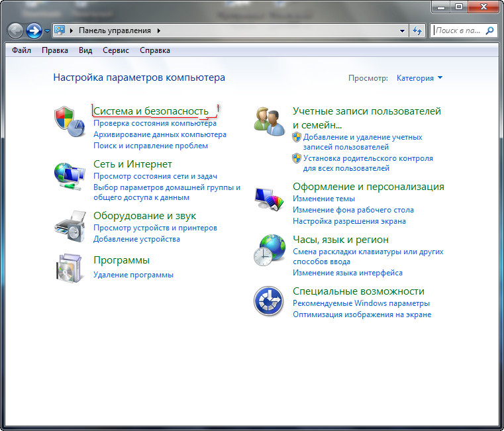Click the Network and Internet globe icon

point(69,175)
